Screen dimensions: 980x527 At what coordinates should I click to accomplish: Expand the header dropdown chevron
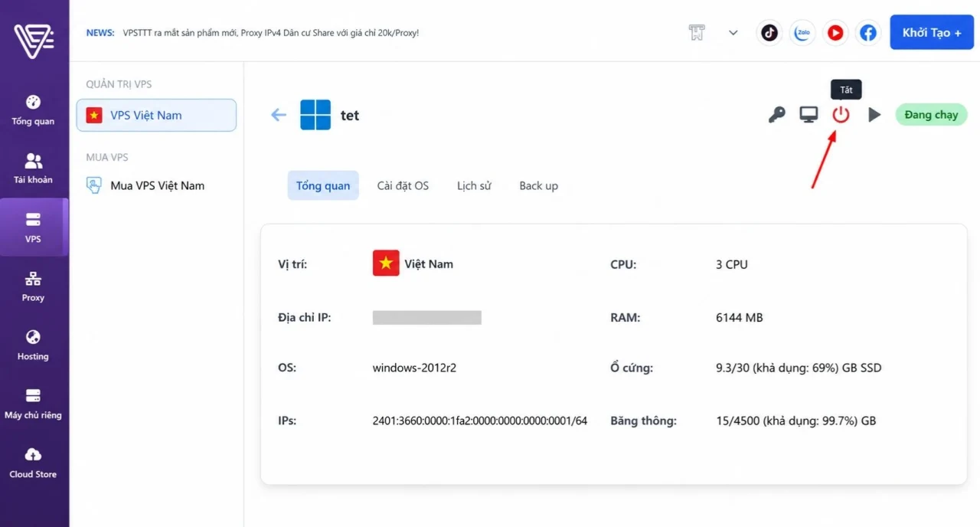733,33
